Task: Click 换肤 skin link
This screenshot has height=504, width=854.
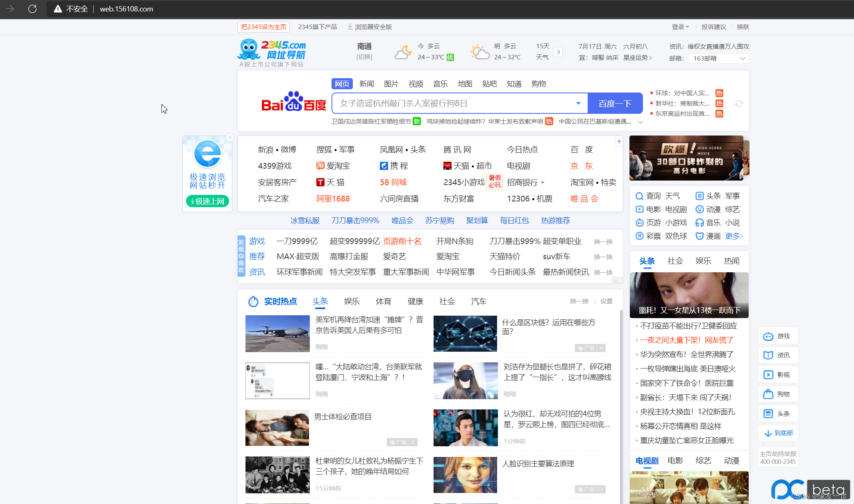Action: pos(743,27)
